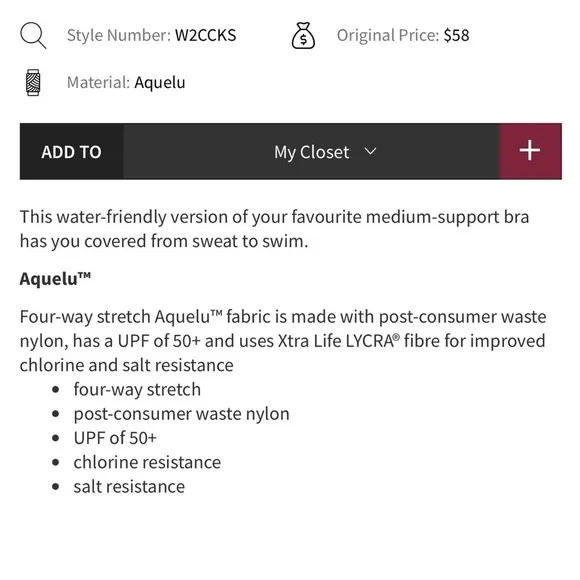Click the Original Price $58 value
This screenshot has width=580, height=580.
click(456, 36)
